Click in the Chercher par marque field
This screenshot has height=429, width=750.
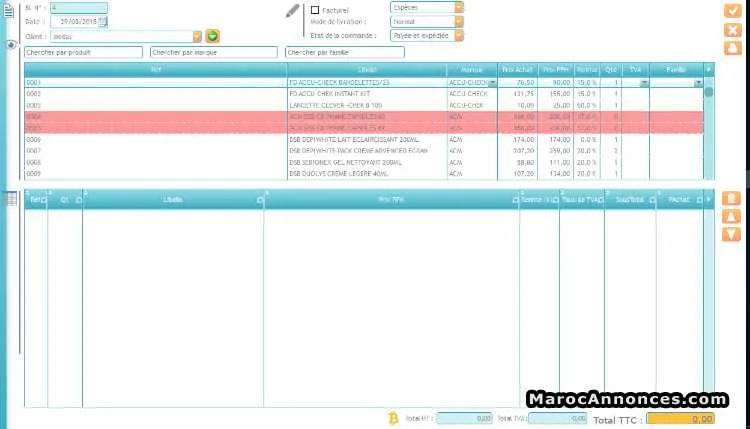213,52
